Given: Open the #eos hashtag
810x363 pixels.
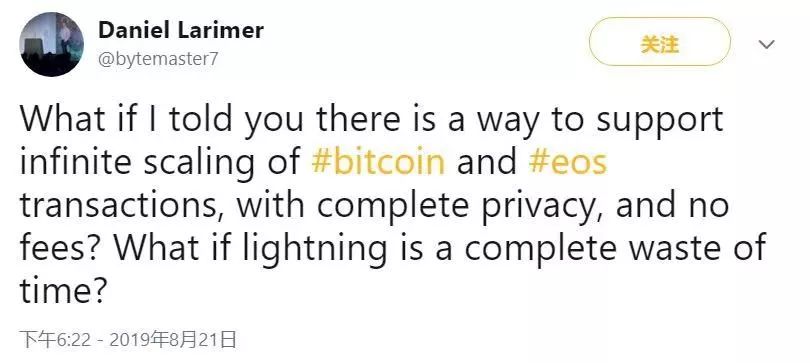Looking at the screenshot, I should (x=568, y=161).
